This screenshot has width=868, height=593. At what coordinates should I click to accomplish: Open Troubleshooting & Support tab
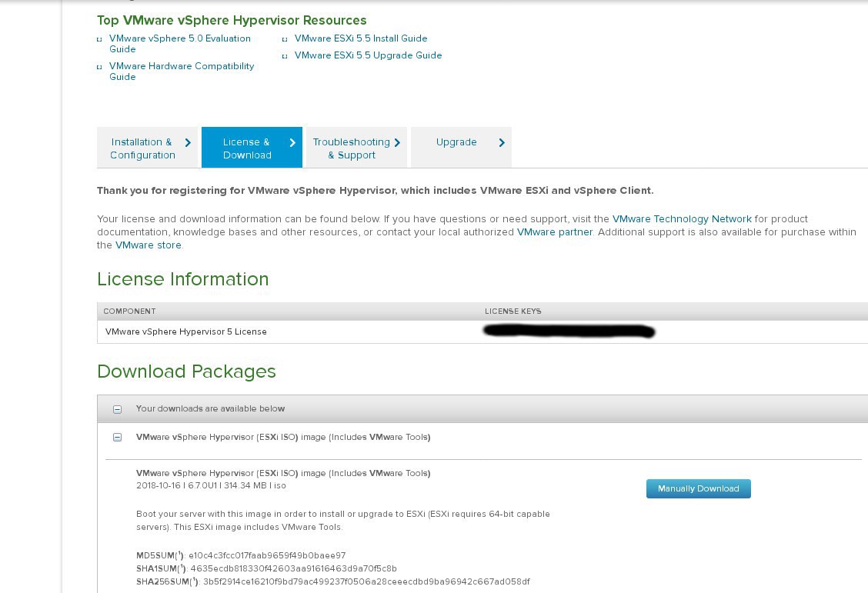coord(356,148)
